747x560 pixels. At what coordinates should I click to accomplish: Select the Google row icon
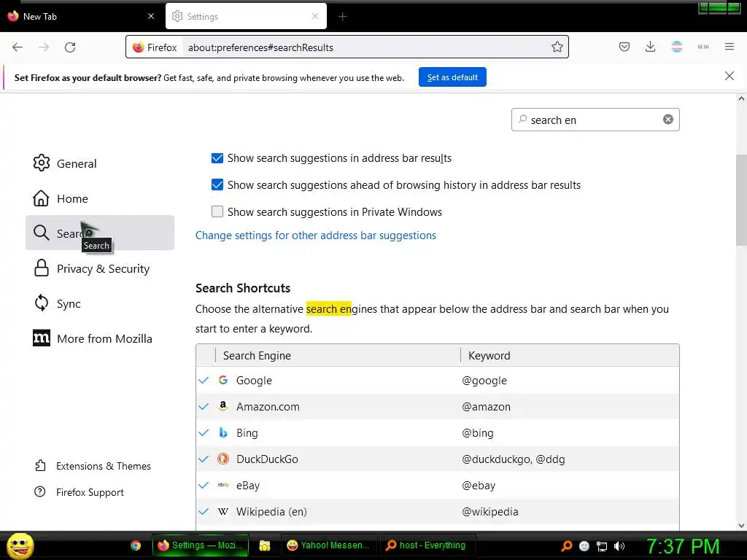pyautogui.click(x=223, y=380)
